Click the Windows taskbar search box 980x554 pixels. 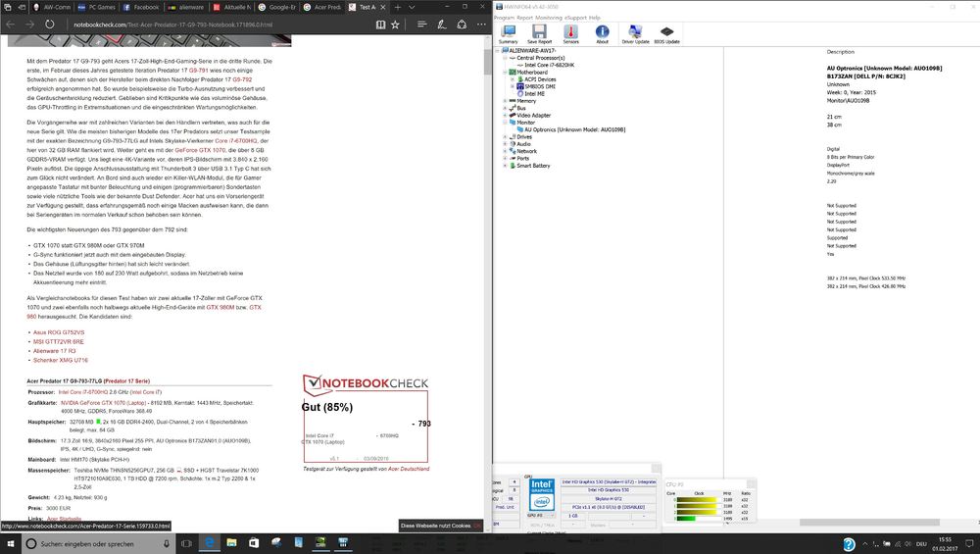(x=98, y=542)
